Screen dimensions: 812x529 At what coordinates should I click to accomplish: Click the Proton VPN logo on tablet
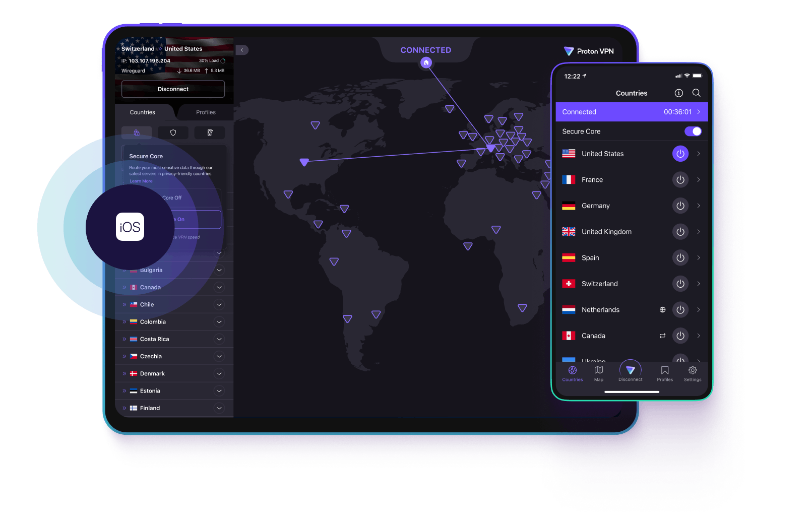pyautogui.click(x=589, y=51)
